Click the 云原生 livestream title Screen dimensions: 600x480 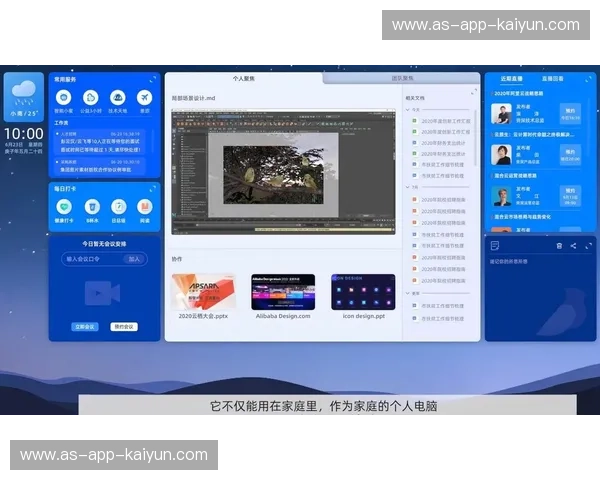pyautogui.click(x=534, y=134)
